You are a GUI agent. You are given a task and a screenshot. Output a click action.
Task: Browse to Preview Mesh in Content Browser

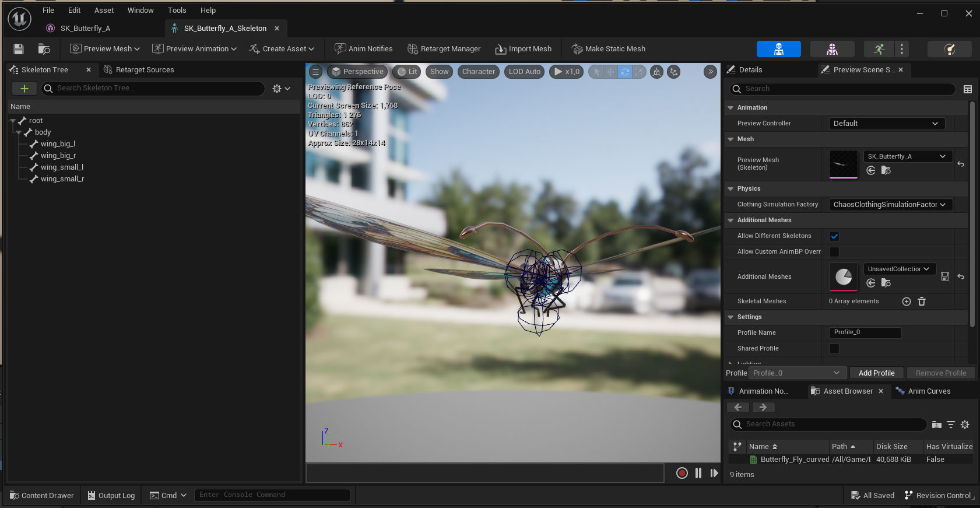click(886, 170)
